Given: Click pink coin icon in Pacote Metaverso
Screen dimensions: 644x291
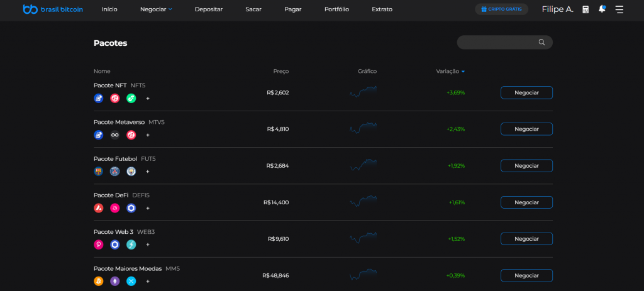Looking at the screenshot, I should coord(131,135).
